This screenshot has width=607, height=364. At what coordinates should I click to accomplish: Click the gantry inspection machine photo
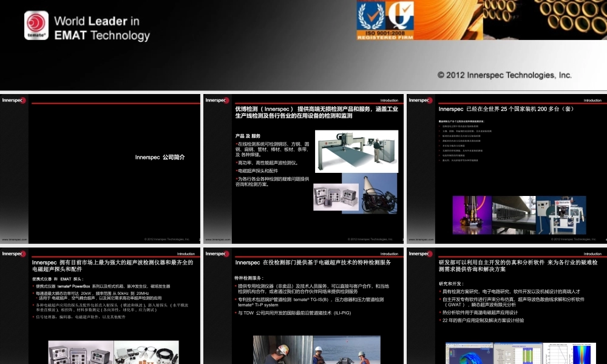point(356,151)
